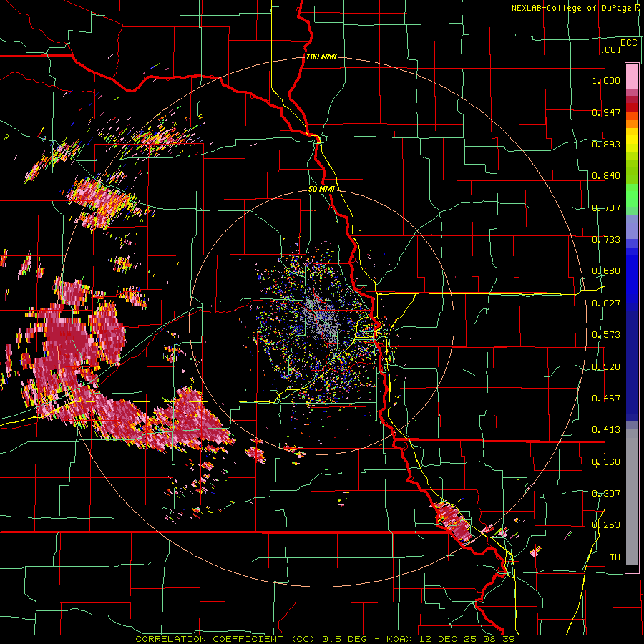Click the 100 NMI range ring label
The image size is (644, 644).
[x=321, y=57]
